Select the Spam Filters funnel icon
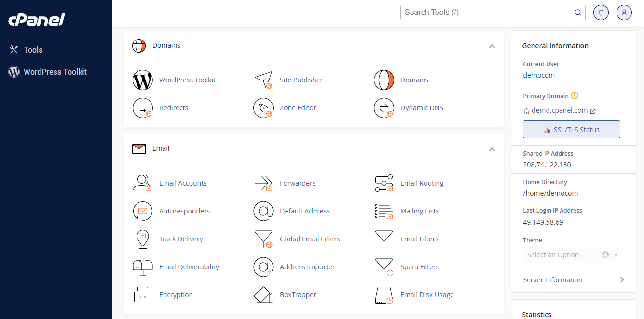 pos(384,266)
